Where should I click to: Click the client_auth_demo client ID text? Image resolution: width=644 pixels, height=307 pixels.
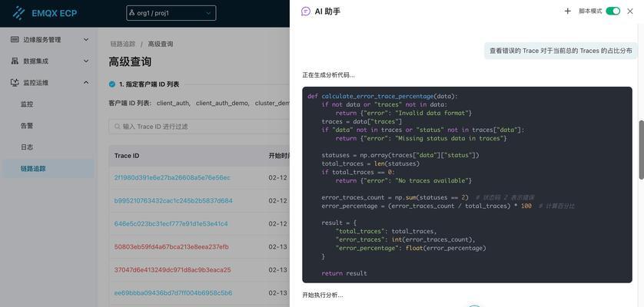(223, 103)
